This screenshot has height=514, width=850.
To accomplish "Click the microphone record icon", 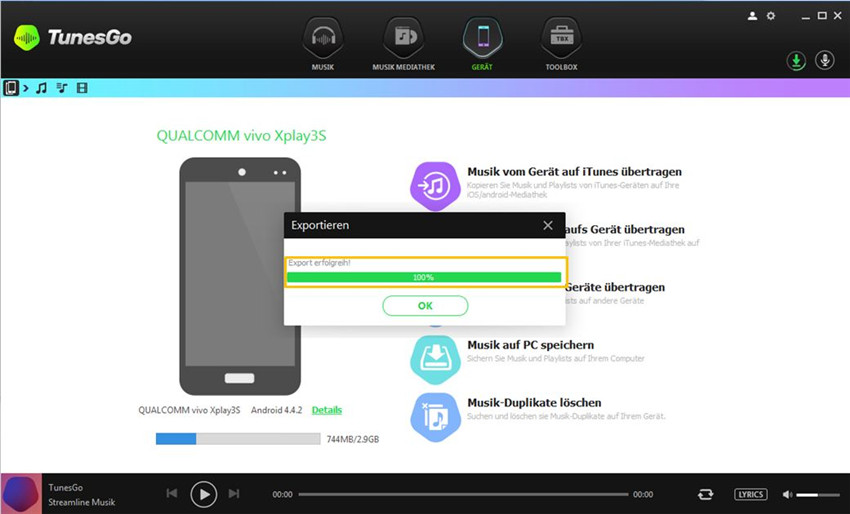I will [825, 60].
